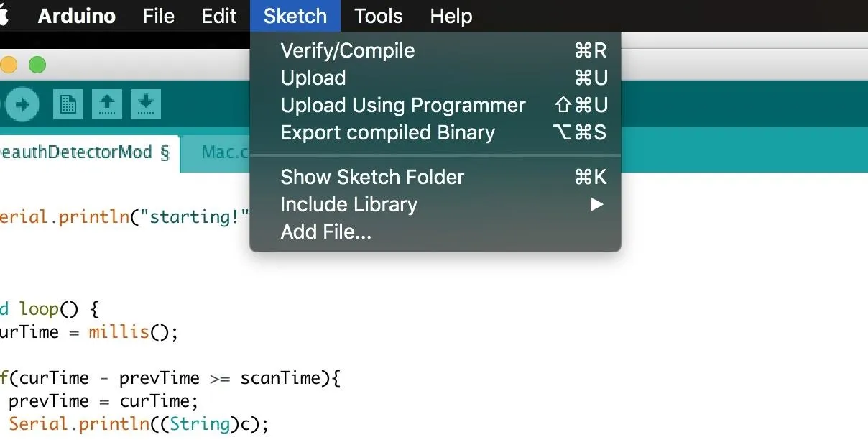Click the yellow minimize window dot

coord(8,65)
